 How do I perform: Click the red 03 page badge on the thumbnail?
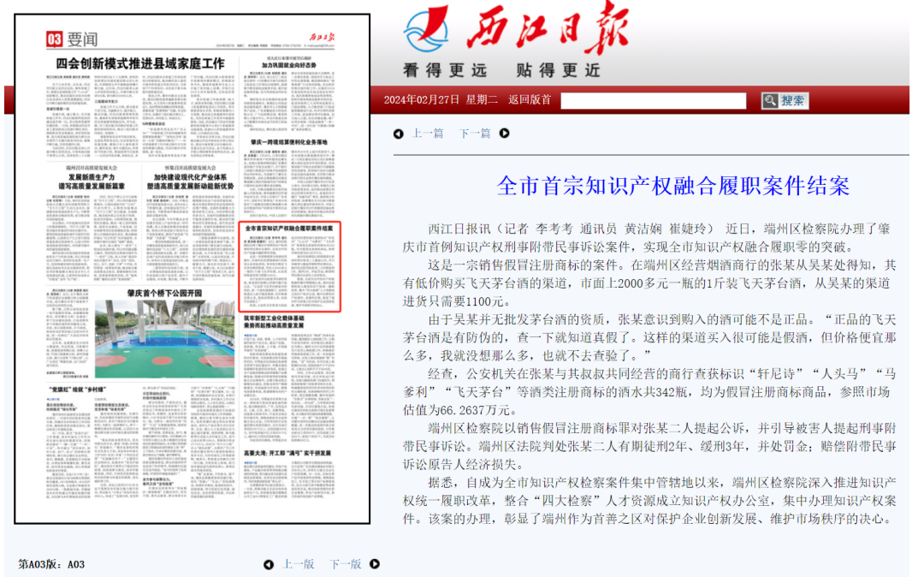point(54,39)
